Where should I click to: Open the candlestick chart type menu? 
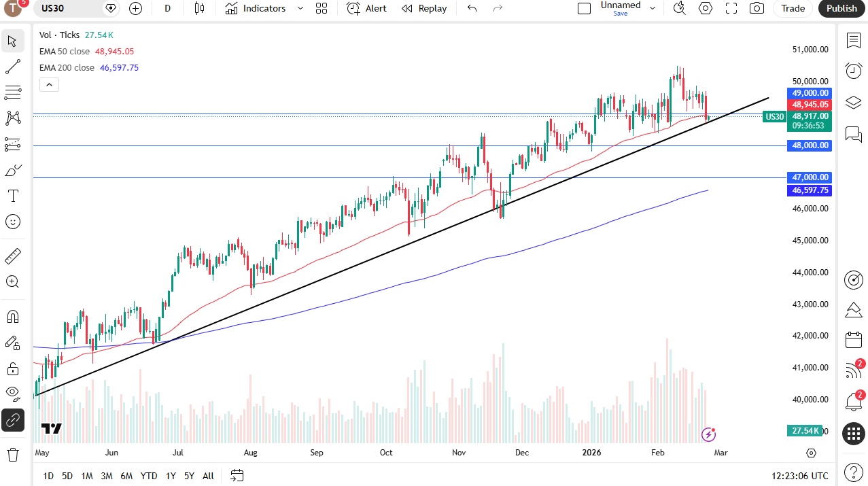[x=199, y=8]
